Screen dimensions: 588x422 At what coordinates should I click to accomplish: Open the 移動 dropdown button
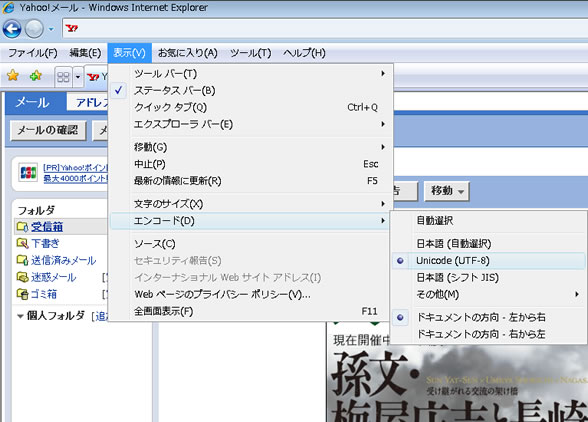coord(446,191)
